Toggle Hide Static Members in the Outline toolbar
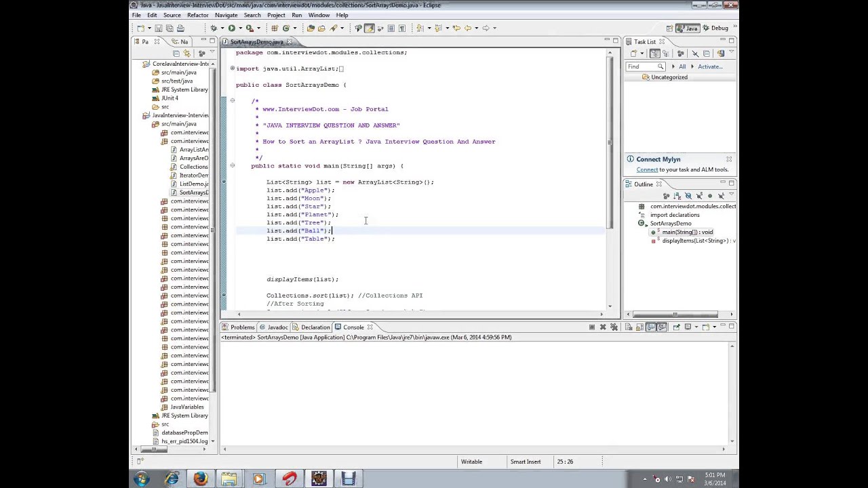This screenshot has width=868, height=488. click(699, 196)
